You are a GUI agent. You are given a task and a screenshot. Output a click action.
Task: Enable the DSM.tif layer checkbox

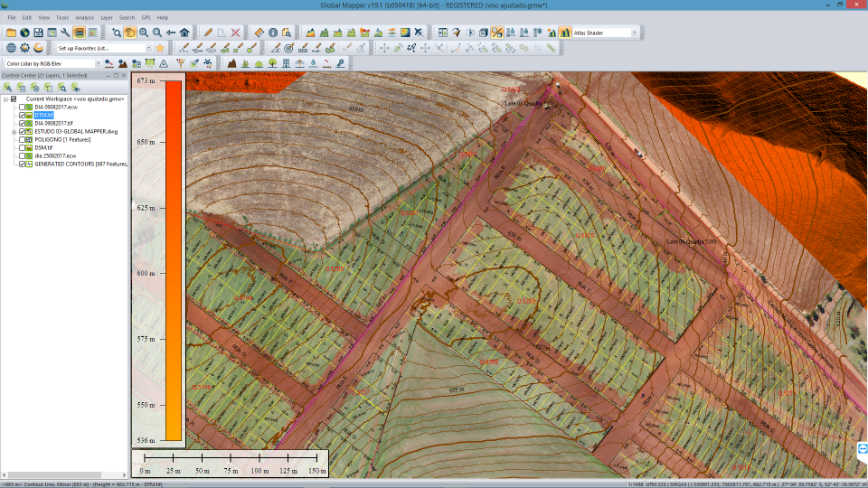pos(22,147)
